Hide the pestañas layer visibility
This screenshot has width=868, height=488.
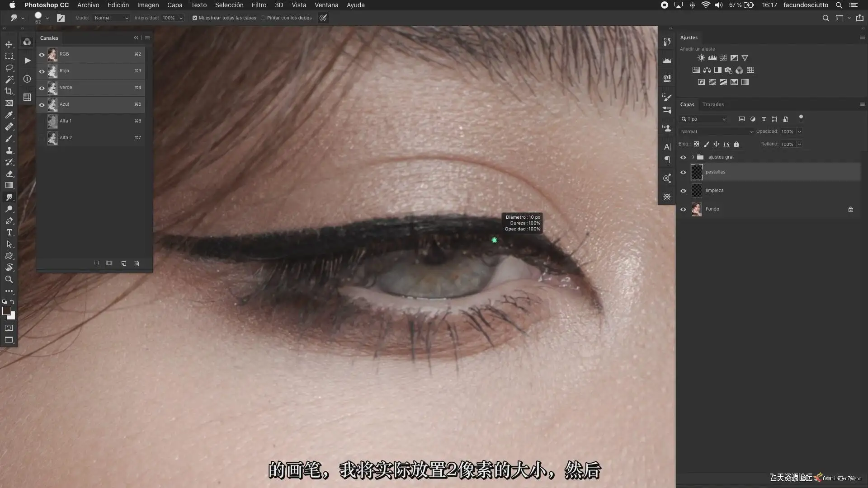coord(683,172)
